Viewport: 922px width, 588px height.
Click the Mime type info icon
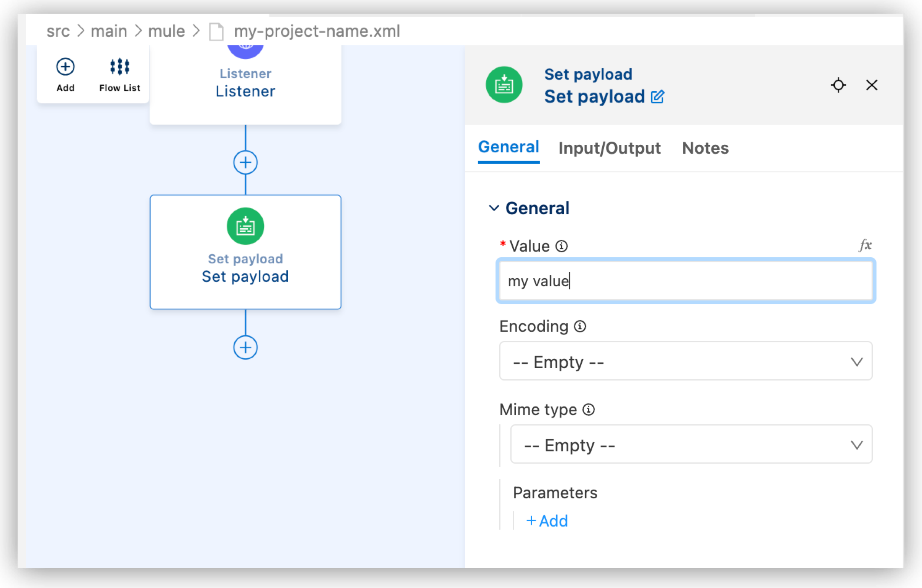click(589, 409)
